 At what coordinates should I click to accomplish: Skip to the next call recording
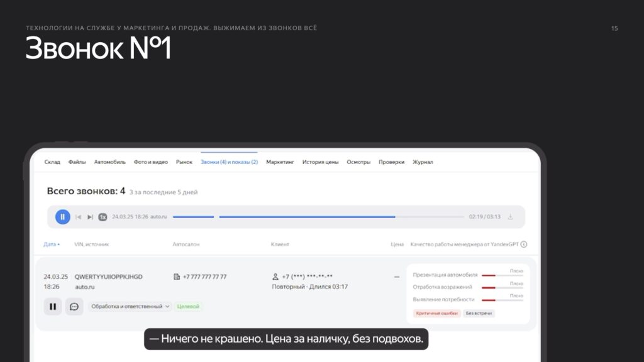[x=90, y=217]
